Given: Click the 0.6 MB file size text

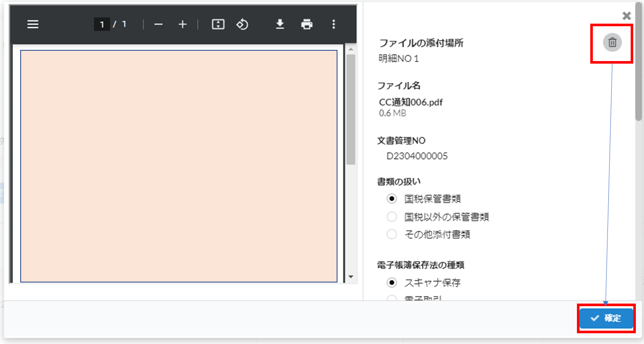Looking at the screenshot, I should click(x=393, y=113).
